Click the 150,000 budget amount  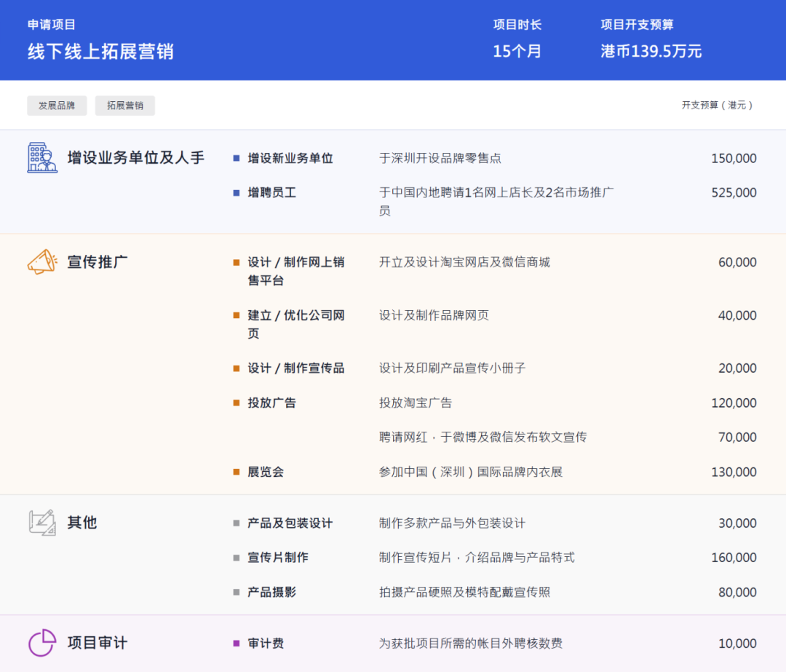click(x=734, y=159)
